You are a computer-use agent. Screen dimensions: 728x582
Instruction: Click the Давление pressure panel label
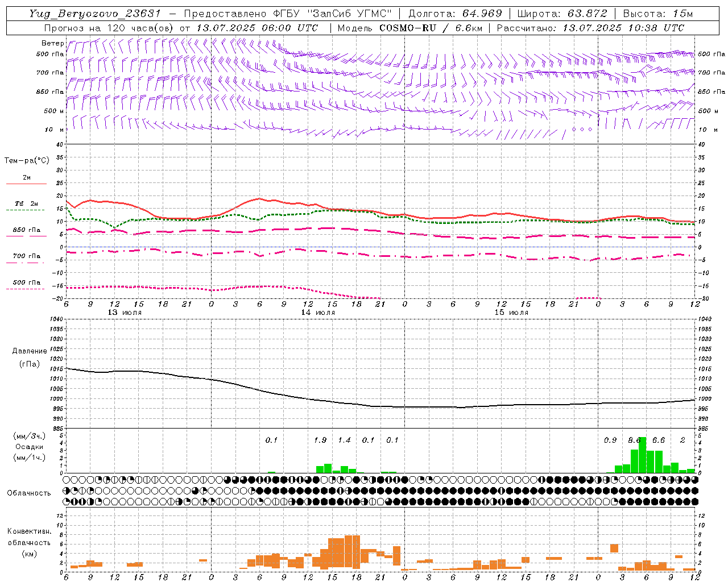pos(29,351)
